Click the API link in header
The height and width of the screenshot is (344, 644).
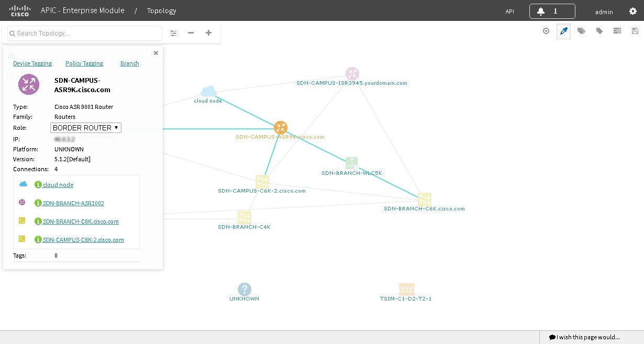[509, 12]
